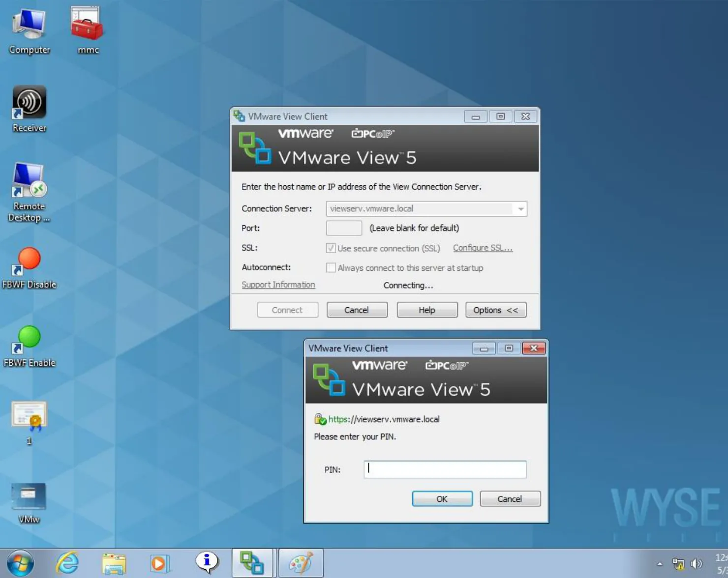Click the Port input field
Viewport: 728px width, 578px height.
pyautogui.click(x=344, y=228)
